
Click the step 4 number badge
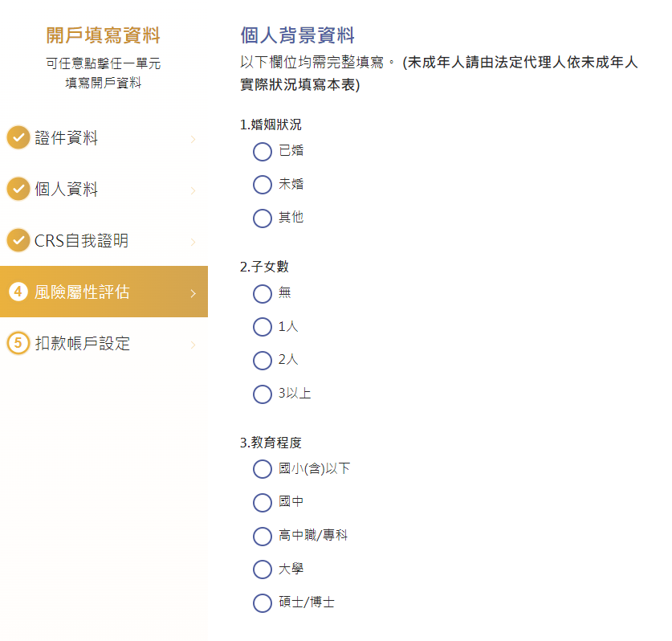(18, 292)
